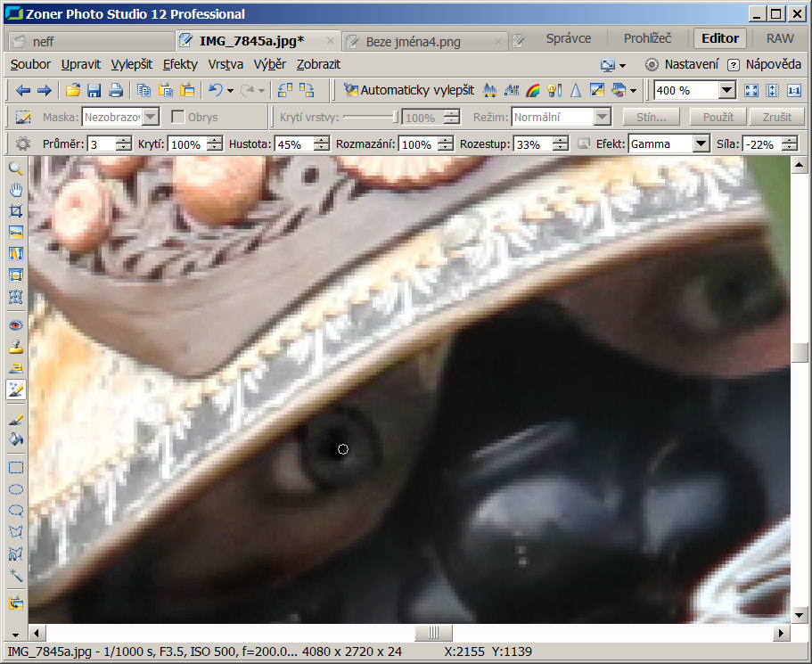Switch to the Správce module

point(568,38)
